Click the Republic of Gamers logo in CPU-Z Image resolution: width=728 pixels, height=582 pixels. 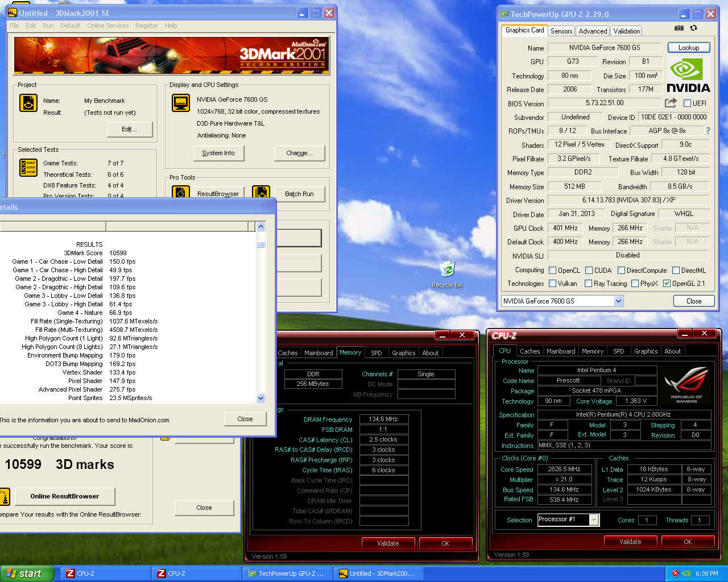686,384
